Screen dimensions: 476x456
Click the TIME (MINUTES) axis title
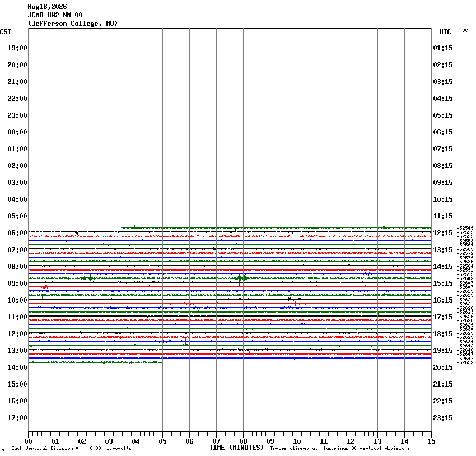(236, 448)
